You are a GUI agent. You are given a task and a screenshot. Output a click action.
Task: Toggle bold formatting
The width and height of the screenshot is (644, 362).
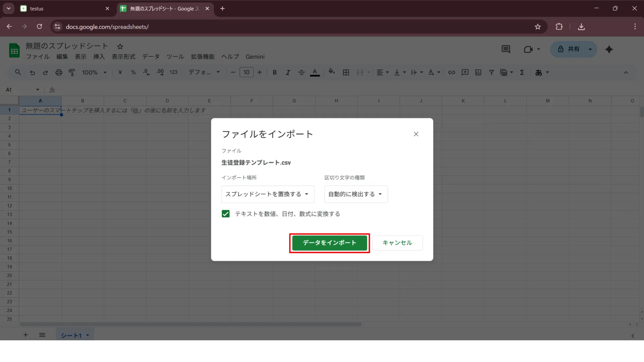(275, 72)
